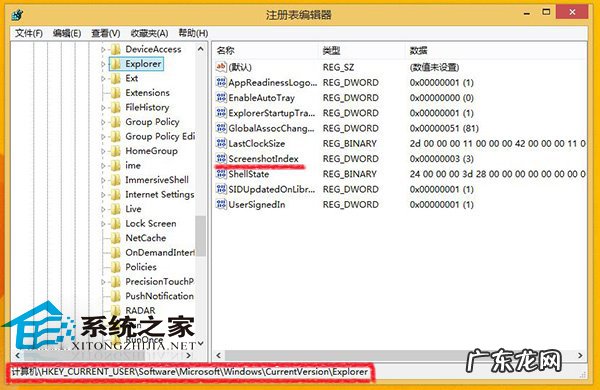Open the 编辑(E) menu
The image size is (600, 390).
coord(67,33)
